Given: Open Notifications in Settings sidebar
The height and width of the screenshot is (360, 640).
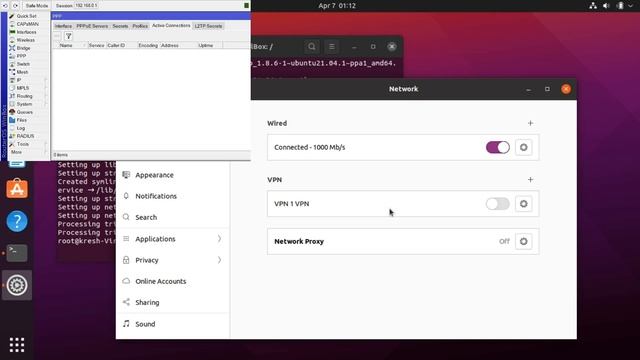Looking at the screenshot, I should tap(173, 196).
